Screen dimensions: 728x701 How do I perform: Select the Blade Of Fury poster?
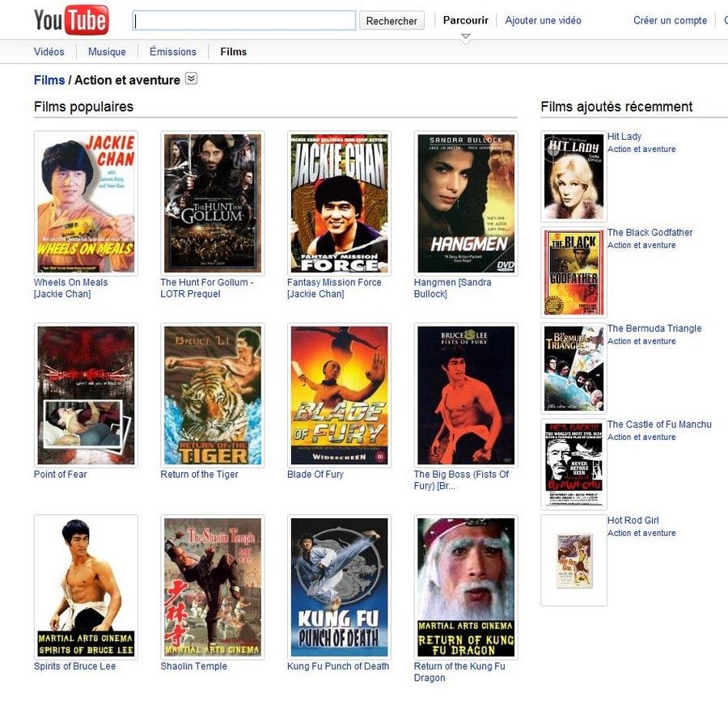pyautogui.click(x=339, y=395)
